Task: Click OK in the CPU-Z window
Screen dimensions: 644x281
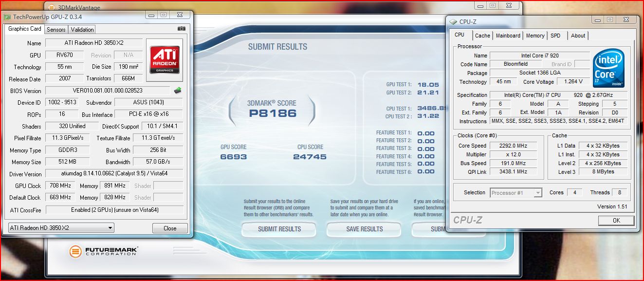Action: tap(616, 220)
